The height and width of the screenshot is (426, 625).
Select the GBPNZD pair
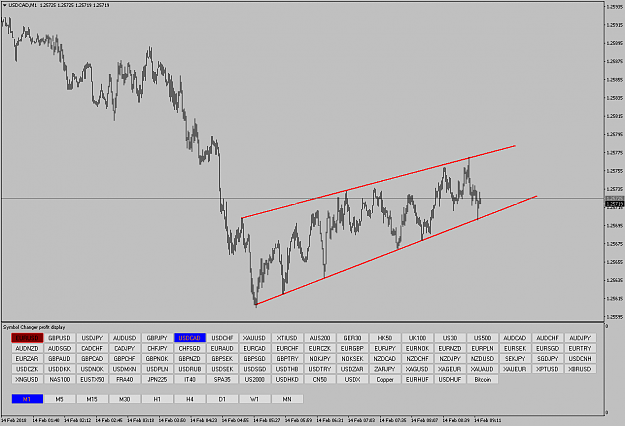tap(190, 359)
